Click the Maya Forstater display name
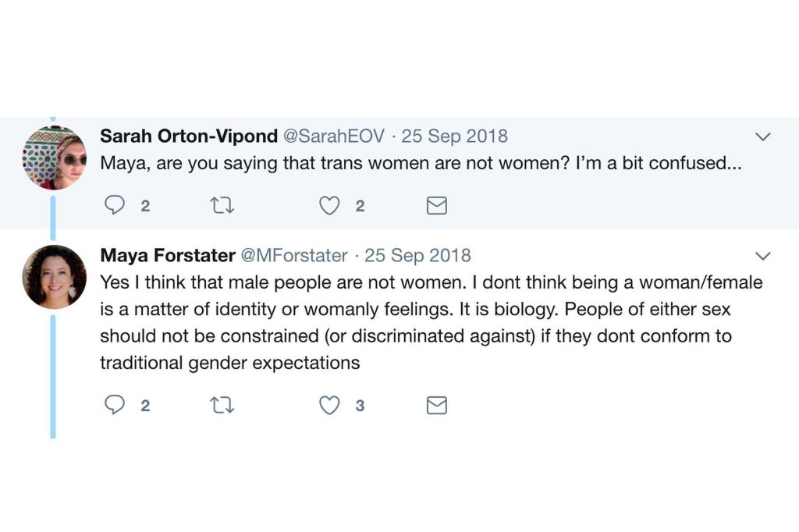The width and height of the screenshot is (799, 532). 168,255
